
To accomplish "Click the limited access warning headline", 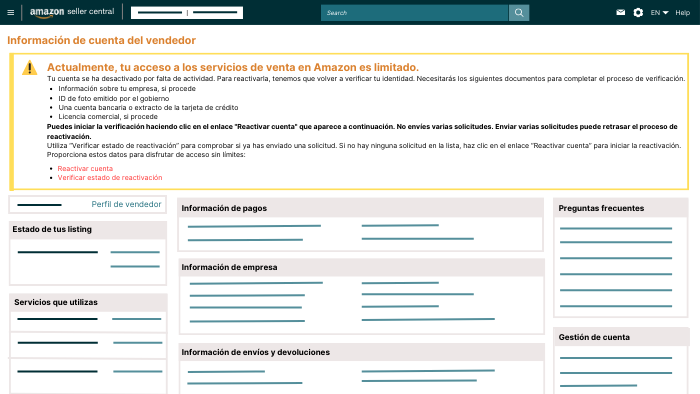I will 233,67.
